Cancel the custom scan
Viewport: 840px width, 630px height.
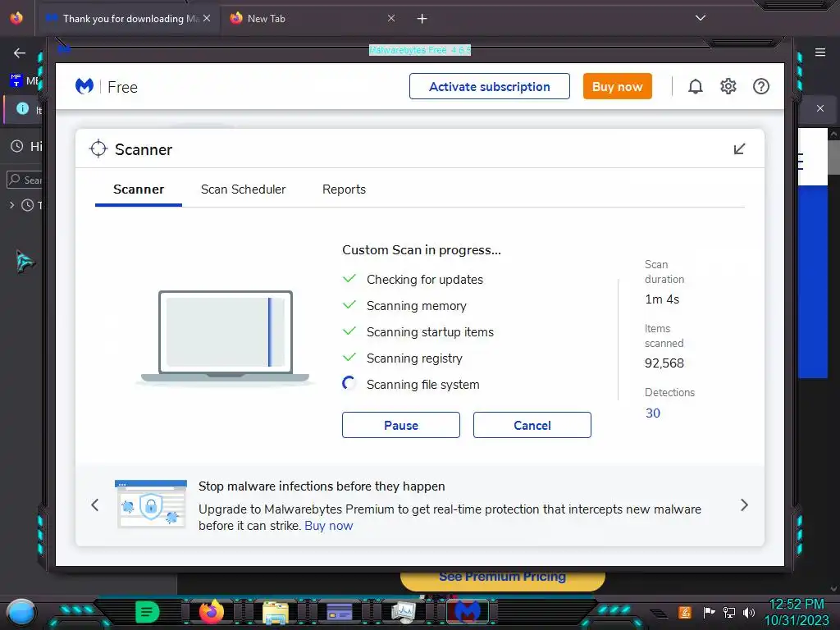coord(532,426)
